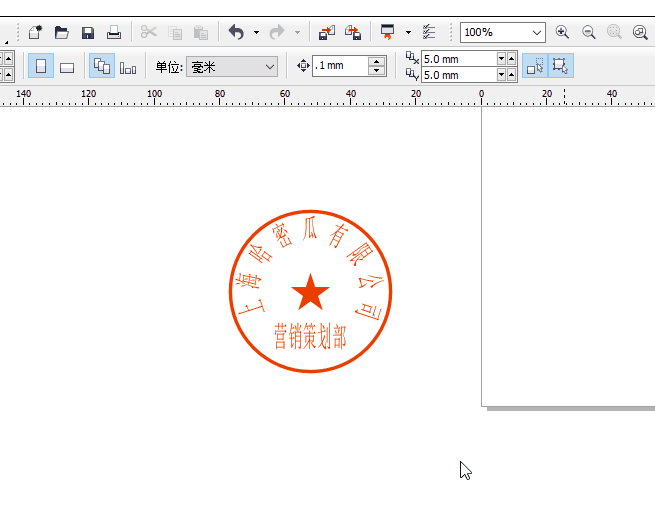Image resolution: width=655 pixels, height=521 pixels.
Task: Set page orientation to portrait
Action: [x=41, y=66]
